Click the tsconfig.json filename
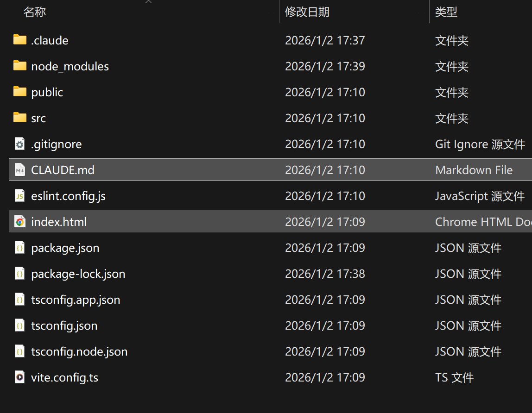 point(64,325)
